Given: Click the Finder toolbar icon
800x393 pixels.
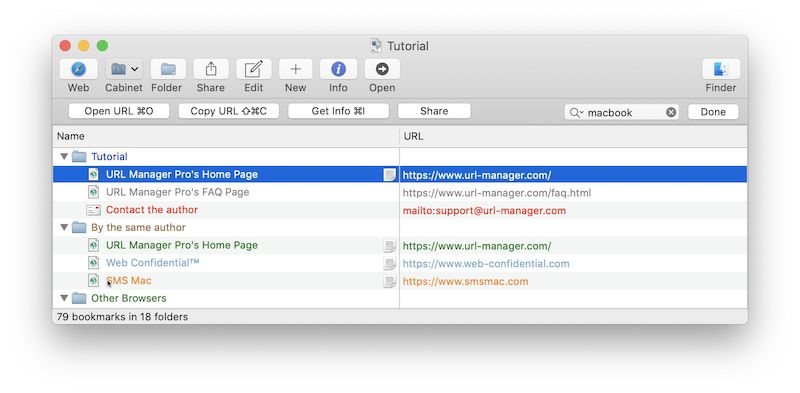Looking at the screenshot, I should [x=721, y=69].
